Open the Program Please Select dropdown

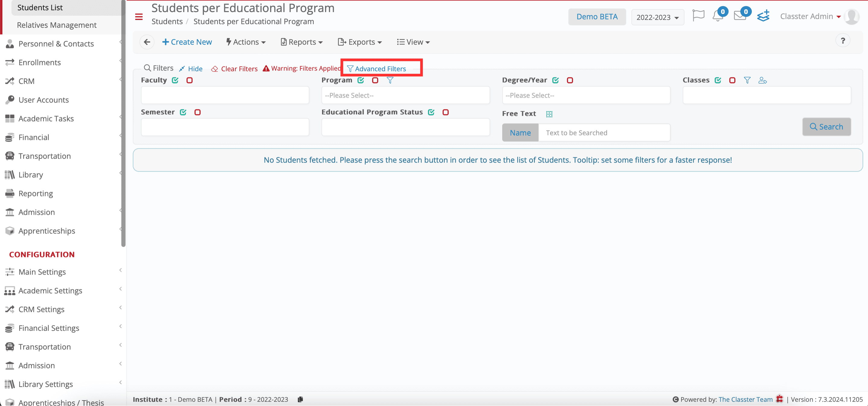tap(405, 95)
